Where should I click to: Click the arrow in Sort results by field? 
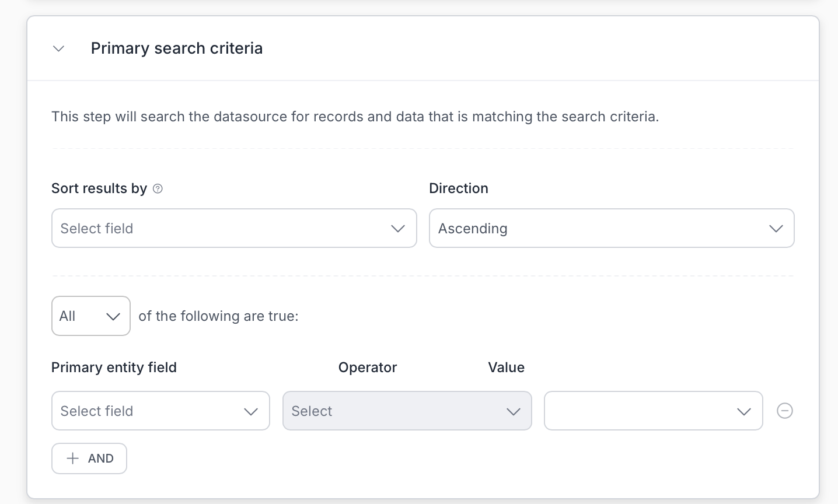pos(398,229)
